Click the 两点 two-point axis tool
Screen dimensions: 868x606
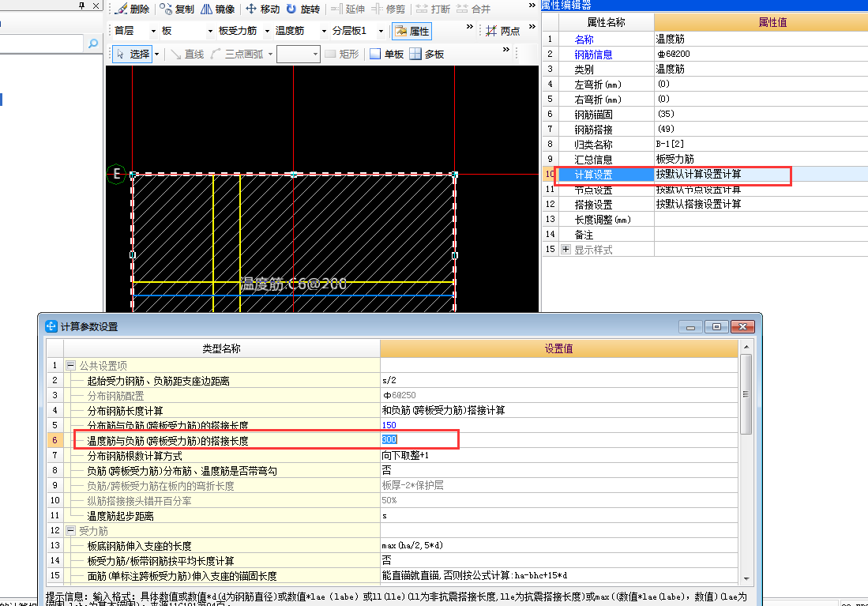click(502, 31)
